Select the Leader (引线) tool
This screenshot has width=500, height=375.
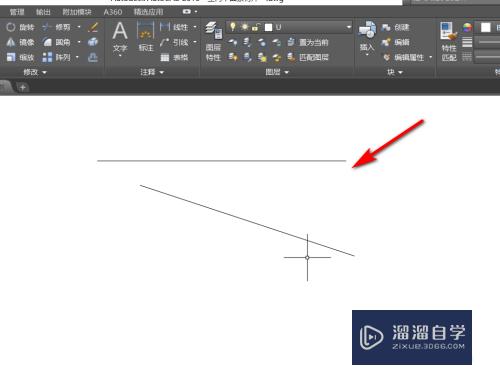pos(174,42)
